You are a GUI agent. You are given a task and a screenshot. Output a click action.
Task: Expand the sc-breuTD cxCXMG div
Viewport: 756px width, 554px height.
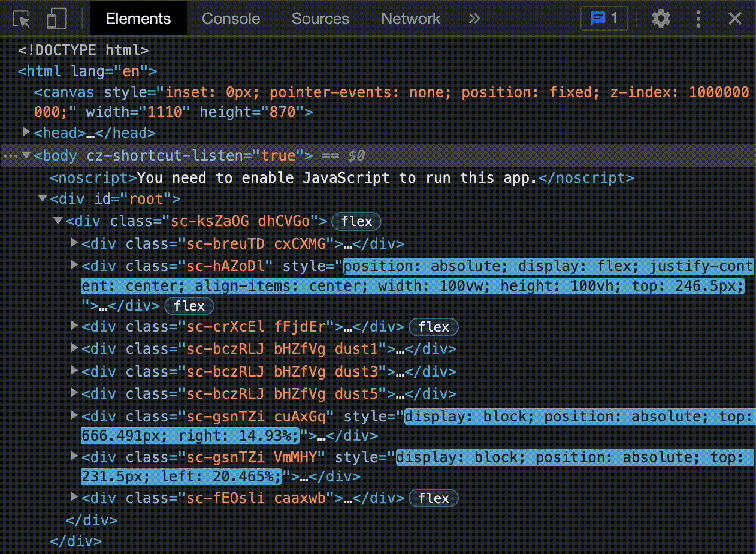(74, 242)
